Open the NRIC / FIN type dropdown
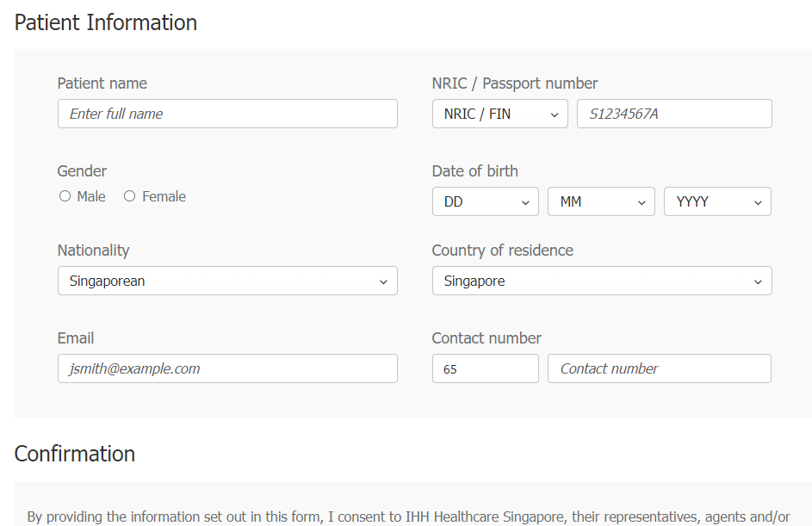The image size is (812, 526). [499, 114]
